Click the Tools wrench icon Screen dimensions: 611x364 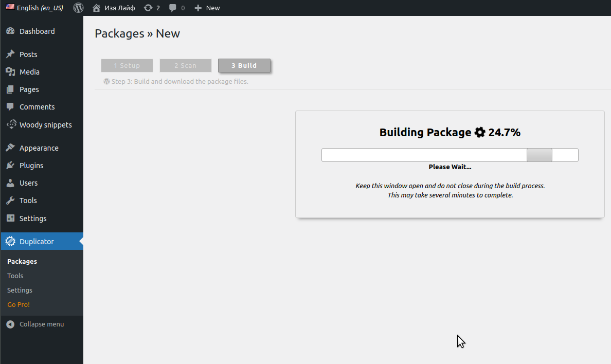pyautogui.click(x=10, y=201)
